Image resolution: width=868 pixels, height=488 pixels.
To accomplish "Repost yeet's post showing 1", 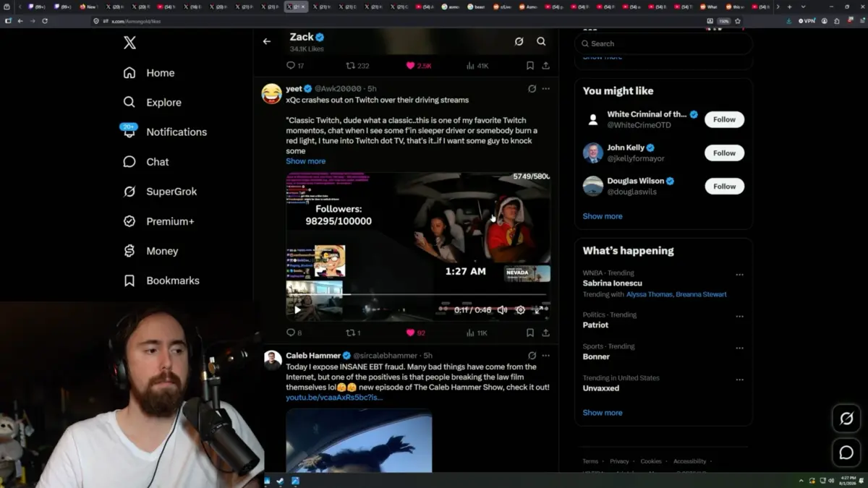I will click(x=354, y=333).
